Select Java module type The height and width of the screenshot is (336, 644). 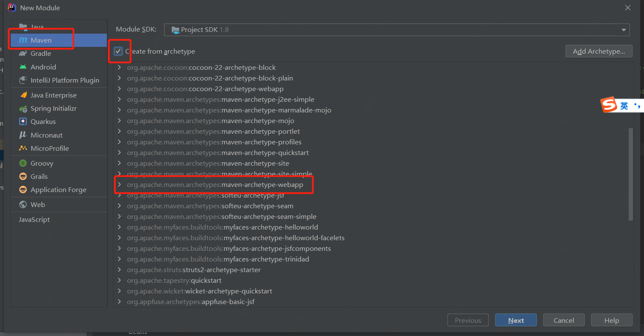click(x=59, y=27)
